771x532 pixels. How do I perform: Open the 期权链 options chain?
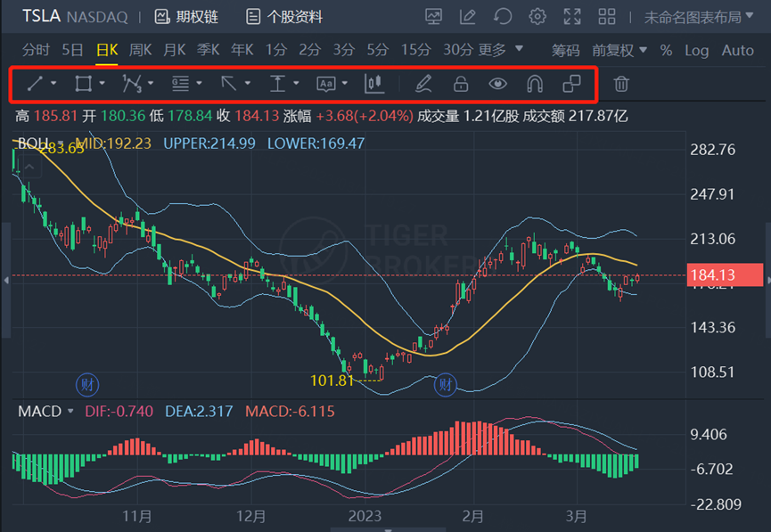tap(186, 16)
